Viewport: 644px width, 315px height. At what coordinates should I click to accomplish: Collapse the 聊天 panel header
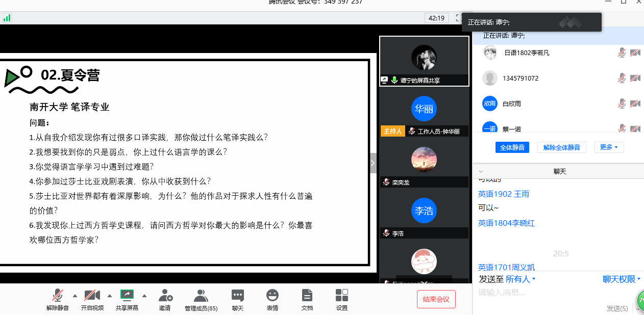[x=481, y=171]
